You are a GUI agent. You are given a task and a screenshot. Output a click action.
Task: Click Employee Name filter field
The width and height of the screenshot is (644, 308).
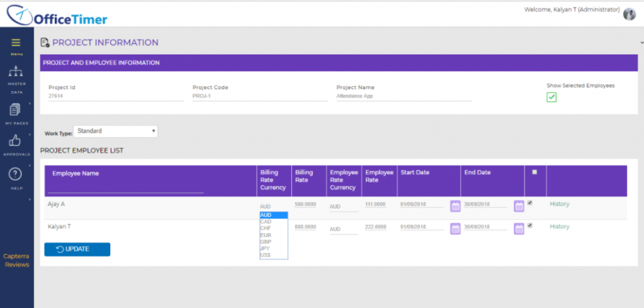(126, 188)
